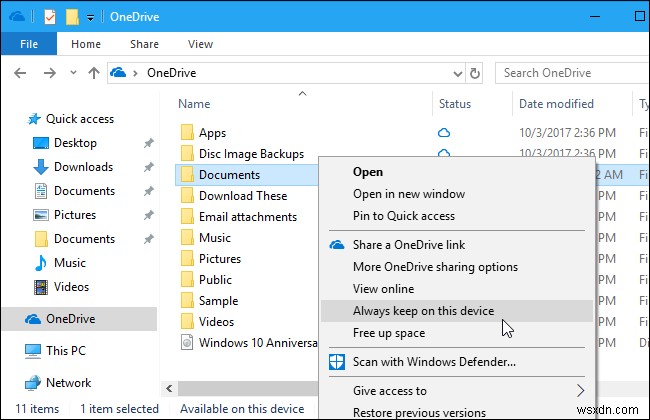
Task: Switch to the Share ribbon tab
Action: pyautogui.click(x=144, y=44)
